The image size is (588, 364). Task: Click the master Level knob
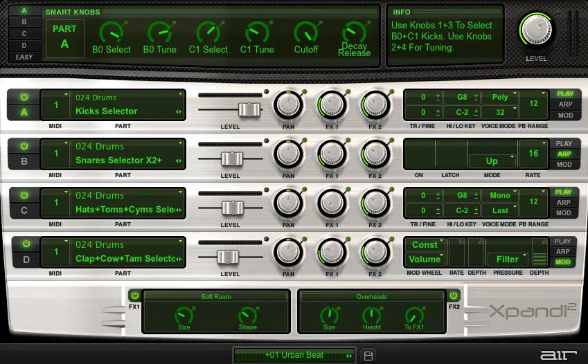tap(536, 30)
